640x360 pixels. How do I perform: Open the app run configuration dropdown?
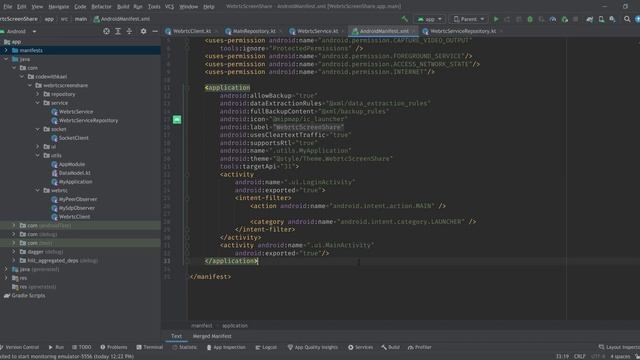coord(429,19)
